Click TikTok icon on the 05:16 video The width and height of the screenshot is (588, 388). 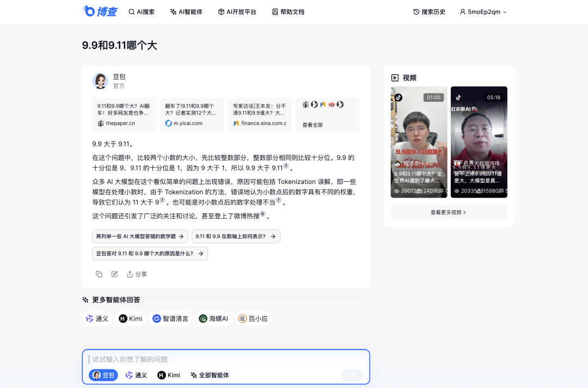(458, 97)
